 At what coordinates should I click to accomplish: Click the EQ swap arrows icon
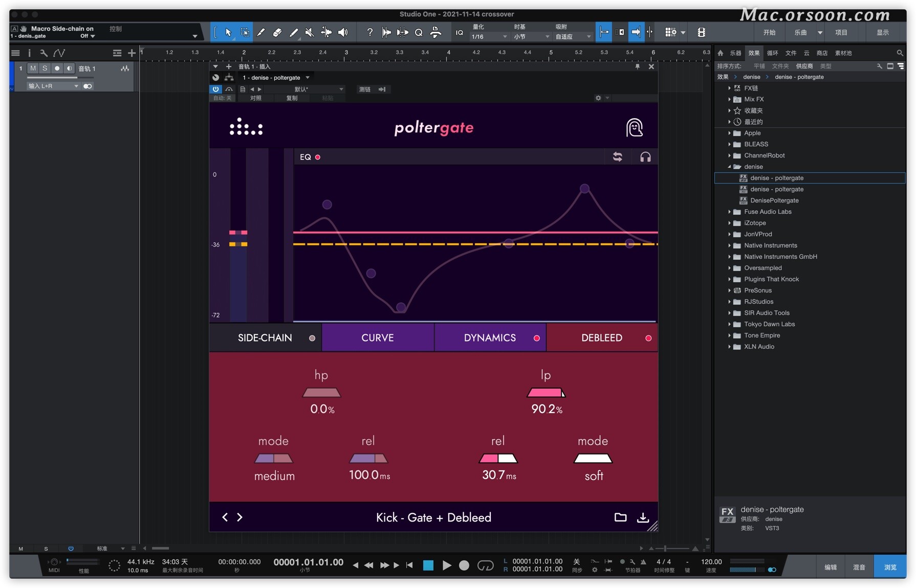tap(618, 157)
